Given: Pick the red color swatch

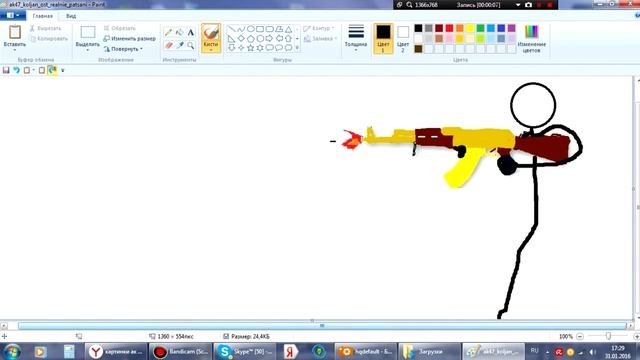Looking at the screenshot, I should pos(449,28).
